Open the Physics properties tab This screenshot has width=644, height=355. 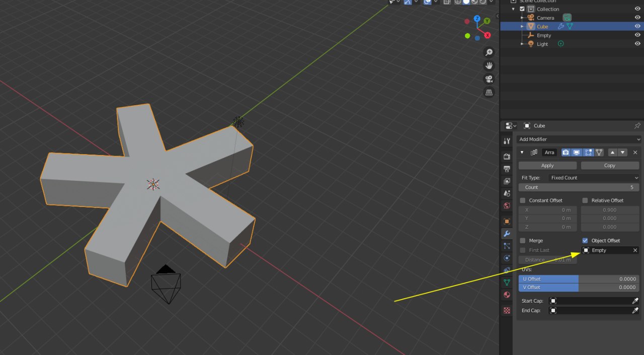point(507,258)
